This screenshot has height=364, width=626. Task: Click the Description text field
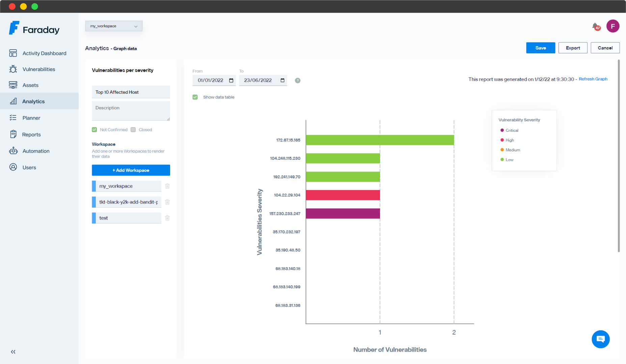point(131,111)
